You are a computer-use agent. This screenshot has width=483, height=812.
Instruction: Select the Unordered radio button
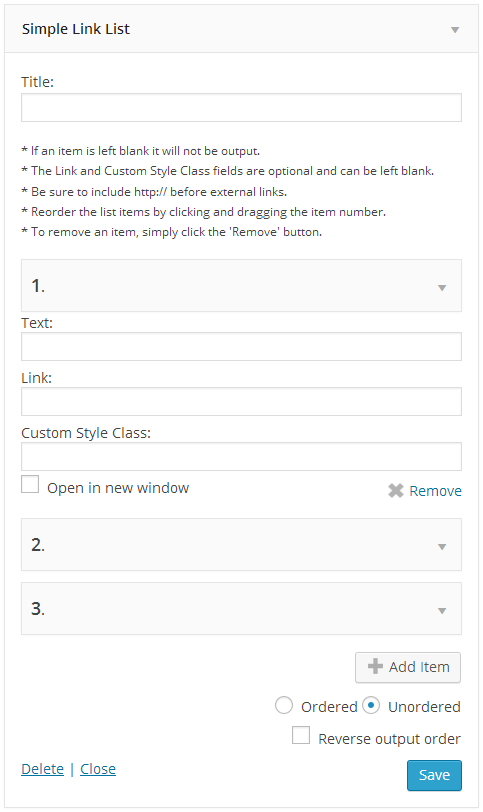(371, 705)
